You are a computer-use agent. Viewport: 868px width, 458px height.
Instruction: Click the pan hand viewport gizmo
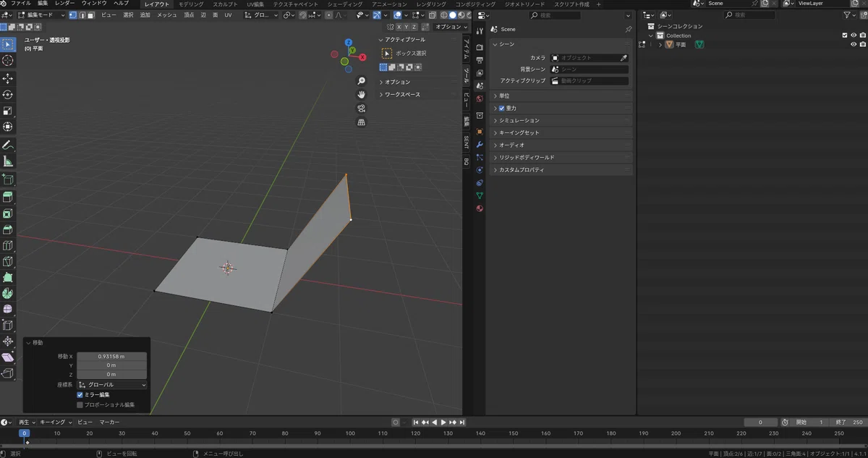362,95
